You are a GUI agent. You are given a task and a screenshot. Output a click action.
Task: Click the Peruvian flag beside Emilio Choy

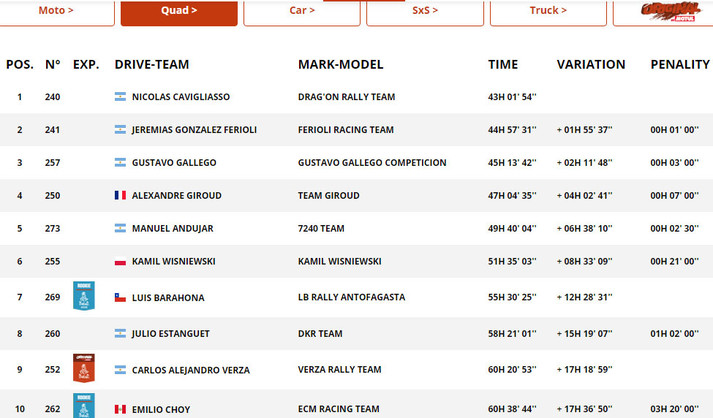(x=121, y=408)
